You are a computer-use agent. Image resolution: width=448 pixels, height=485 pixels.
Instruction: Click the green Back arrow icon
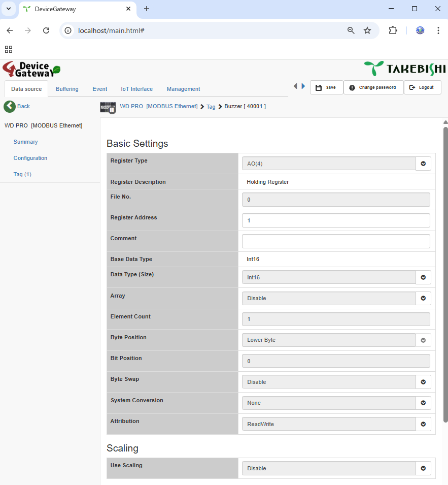click(x=9, y=106)
